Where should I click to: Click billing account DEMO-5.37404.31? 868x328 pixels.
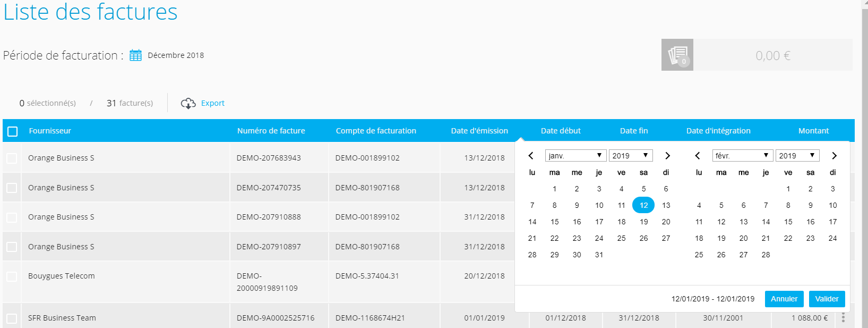[367, 276]
